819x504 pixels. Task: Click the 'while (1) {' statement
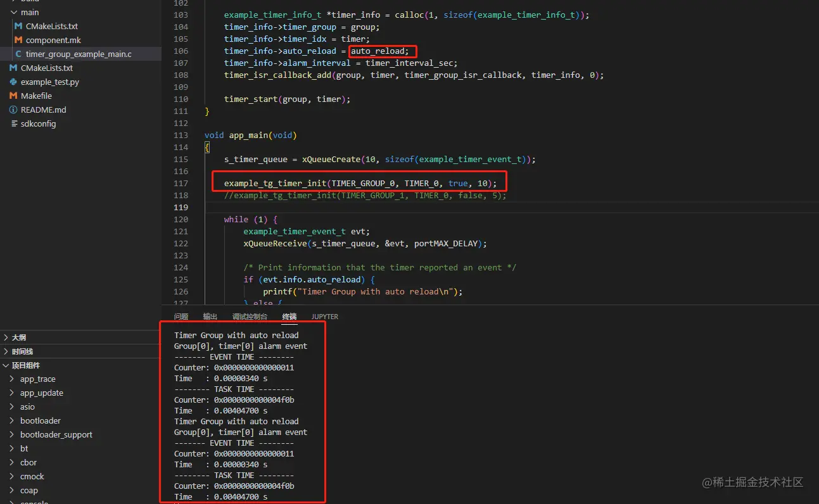pyautogui.click(x=251, y=220)
